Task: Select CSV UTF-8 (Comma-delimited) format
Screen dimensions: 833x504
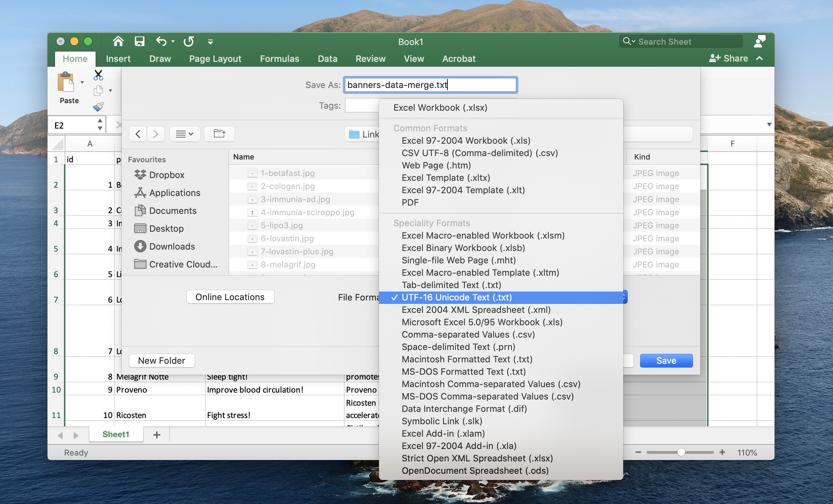Action: click(x=501, y=153)
